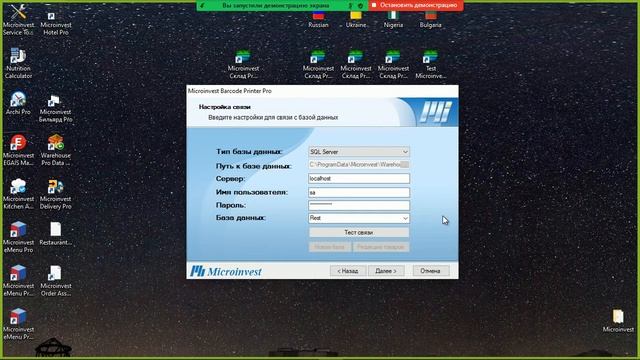Image resolution: width=640 pixels, height=360 pixels.
Task: Click the Сервер field containing localhost
Action: 359,179
